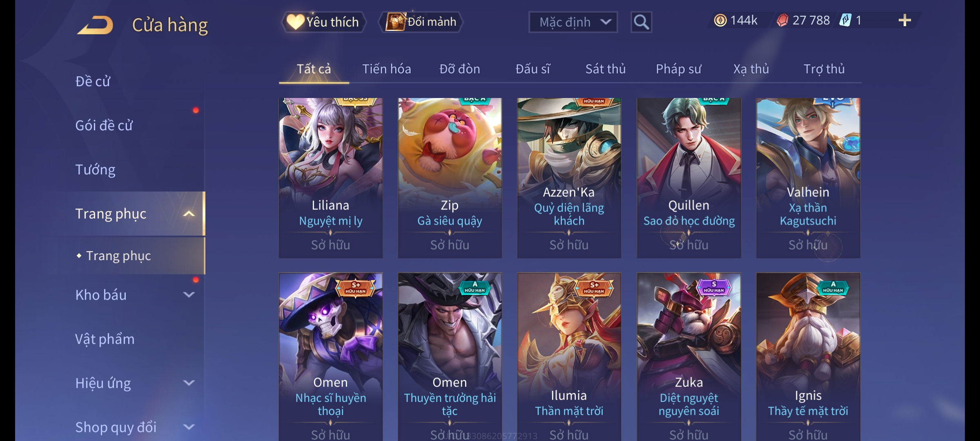The width and height of the screenshot is (980, 441).
Task: Open the Đổi mảnh chest icon
Action: click(x=395, y=22)
